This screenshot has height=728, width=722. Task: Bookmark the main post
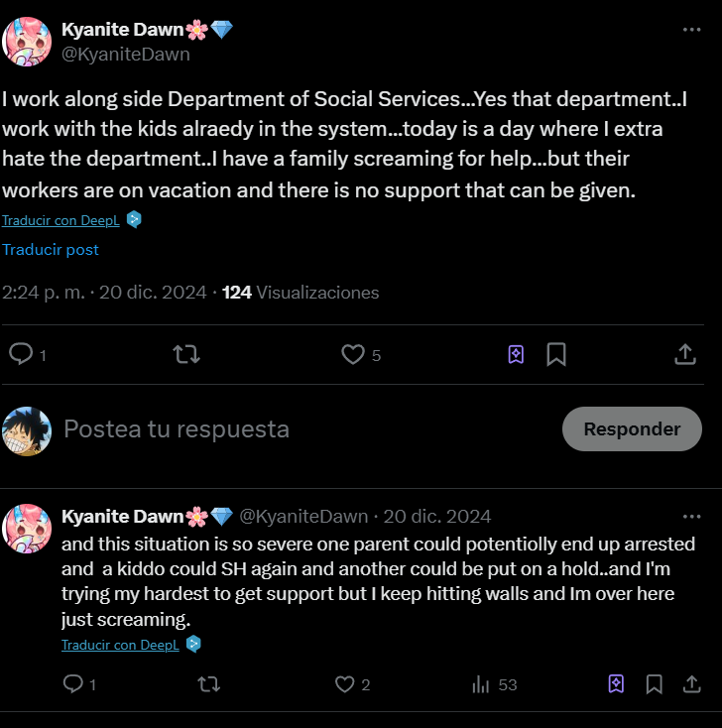pos(556,354)
